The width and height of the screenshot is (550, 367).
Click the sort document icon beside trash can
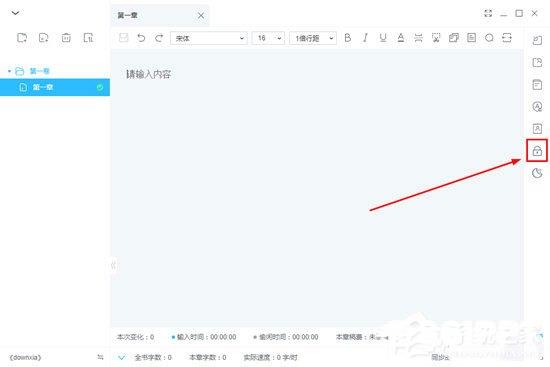pos(88,38)
